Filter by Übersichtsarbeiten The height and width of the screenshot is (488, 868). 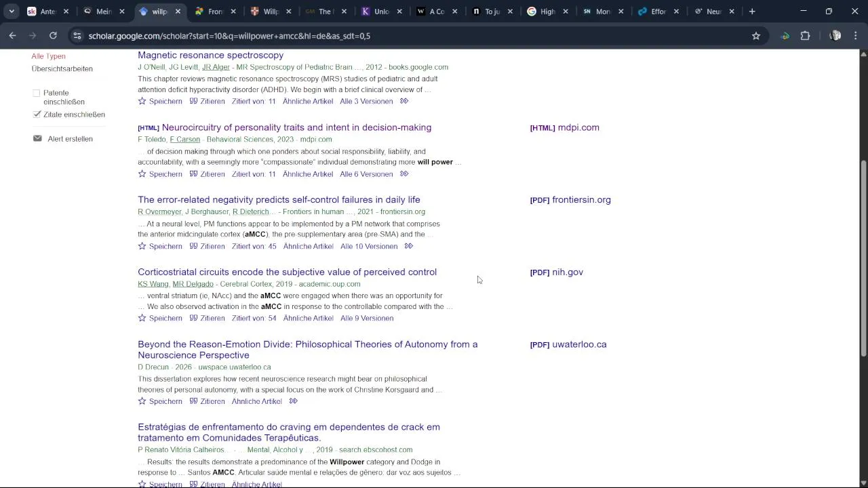pos(62,68)
